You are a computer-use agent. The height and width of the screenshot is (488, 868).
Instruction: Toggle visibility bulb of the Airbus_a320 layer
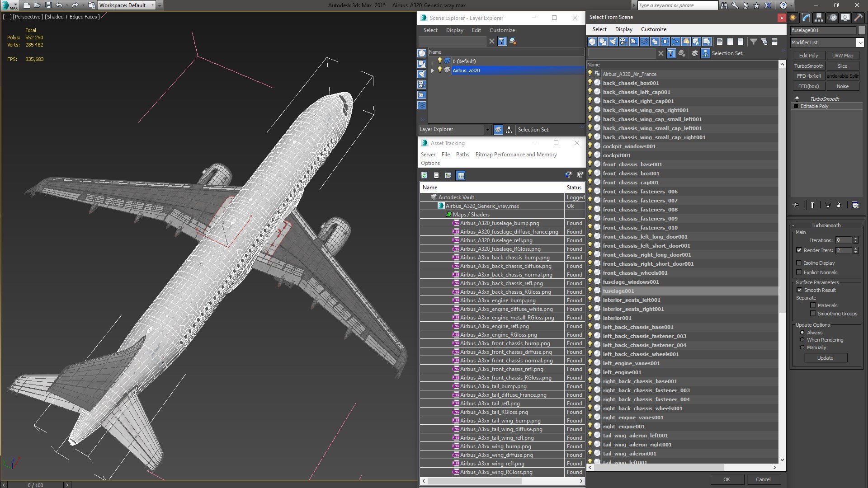[439, 70]
